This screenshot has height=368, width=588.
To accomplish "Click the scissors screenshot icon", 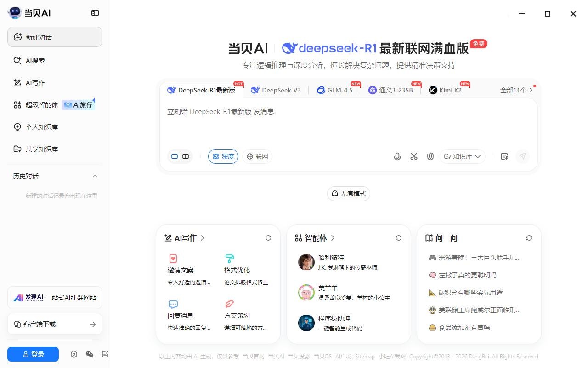I will coord(414,156).
